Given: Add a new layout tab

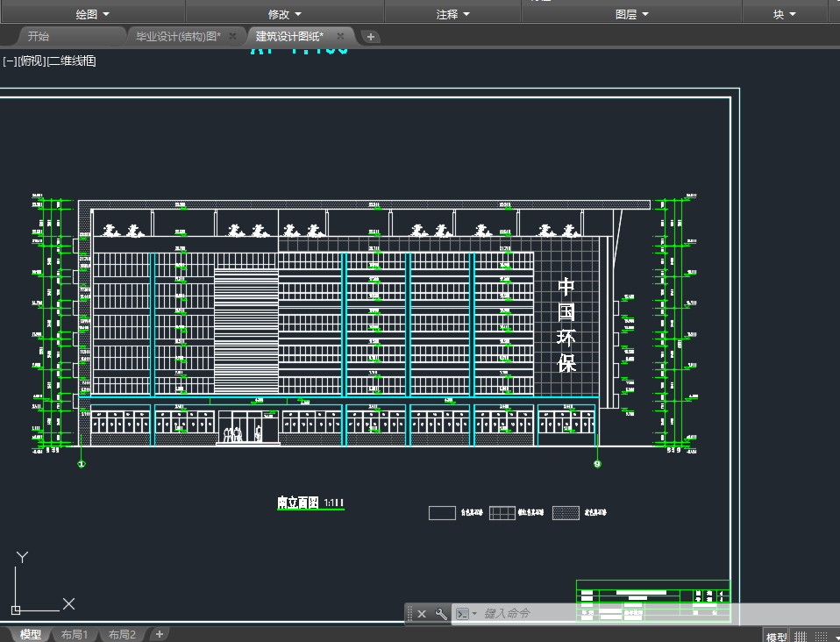Looking at the screenshot, I should pos(159,634).
